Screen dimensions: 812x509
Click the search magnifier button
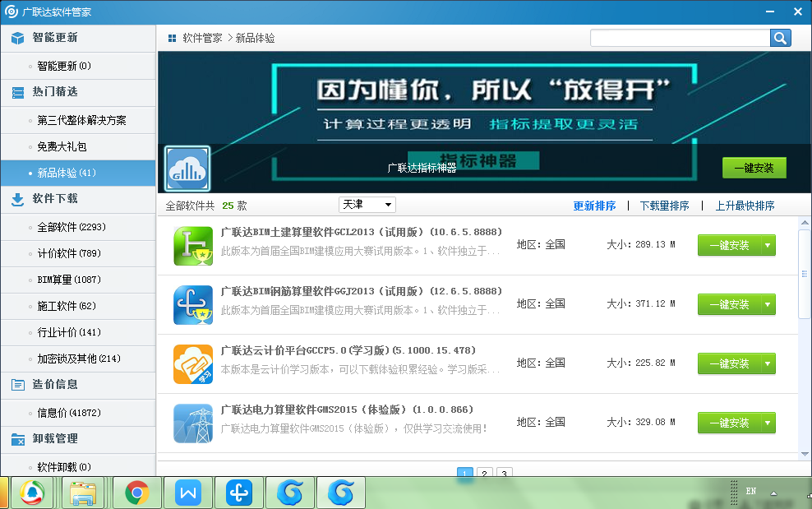coord(780,38)
